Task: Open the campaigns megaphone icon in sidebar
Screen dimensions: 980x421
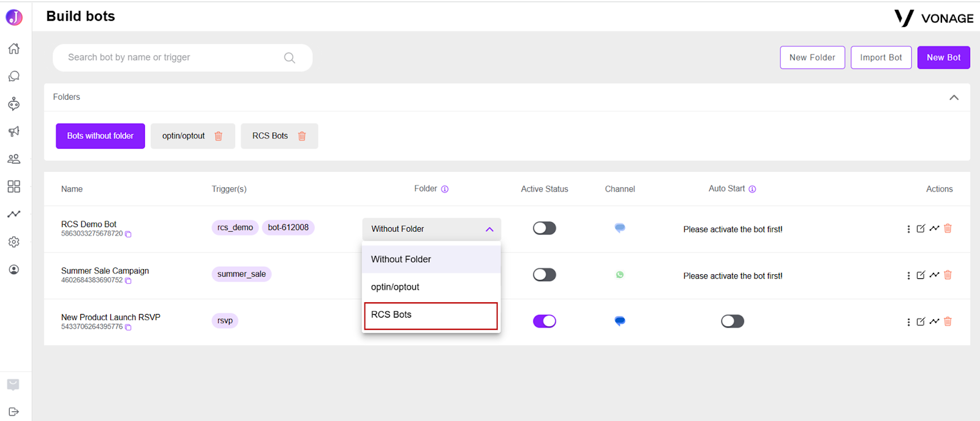Action: tap(13, 131)
